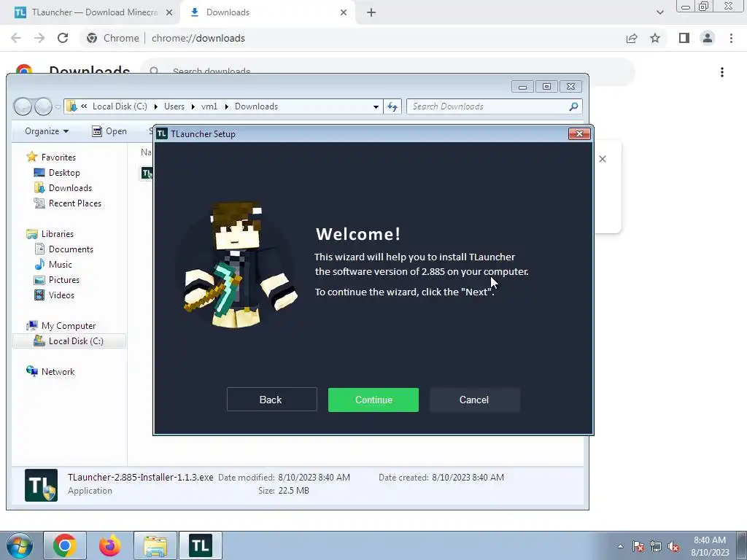The height and width of the screenshot is (560, 747).
Task: Click magnifier icon in Explorer search box
Action: pyautogui.click(x=573, y=106)
